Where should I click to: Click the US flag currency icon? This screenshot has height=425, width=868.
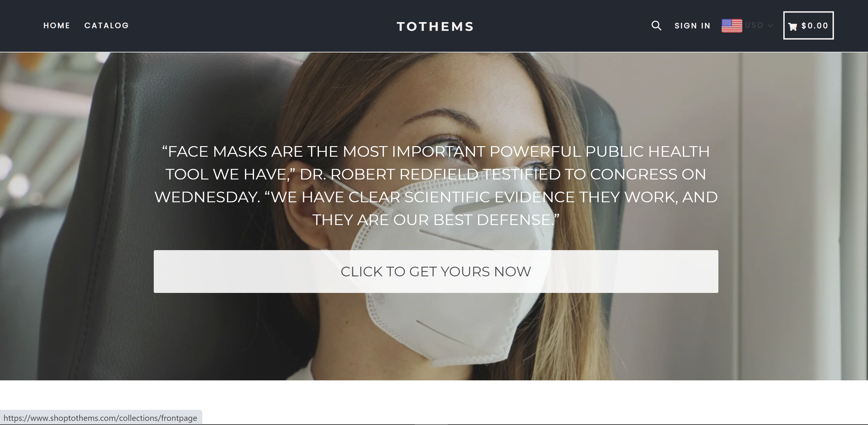tap(732, 26)
